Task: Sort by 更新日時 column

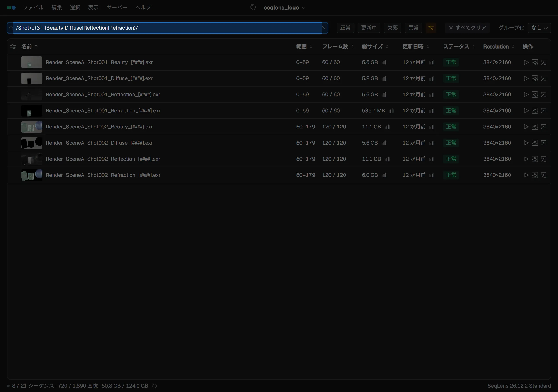Action: coord(416,47)
